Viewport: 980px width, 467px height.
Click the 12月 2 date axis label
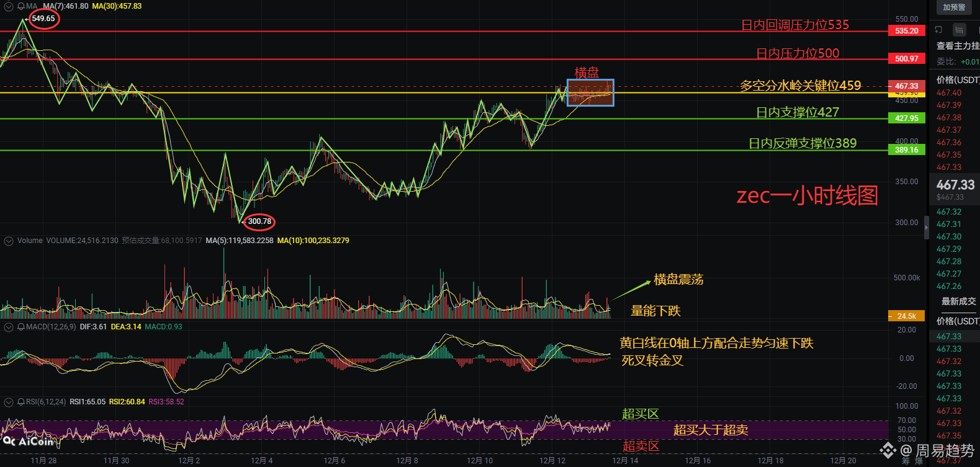click(189, 460)
